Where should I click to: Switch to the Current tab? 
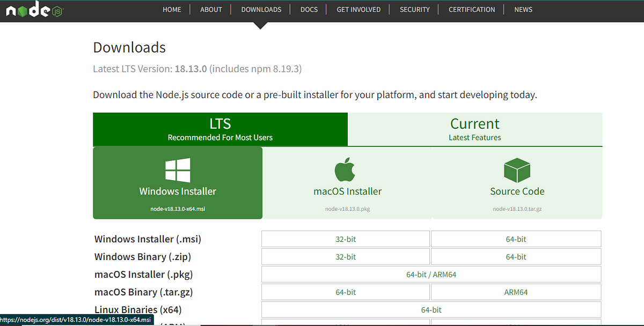tap(474, 129)
